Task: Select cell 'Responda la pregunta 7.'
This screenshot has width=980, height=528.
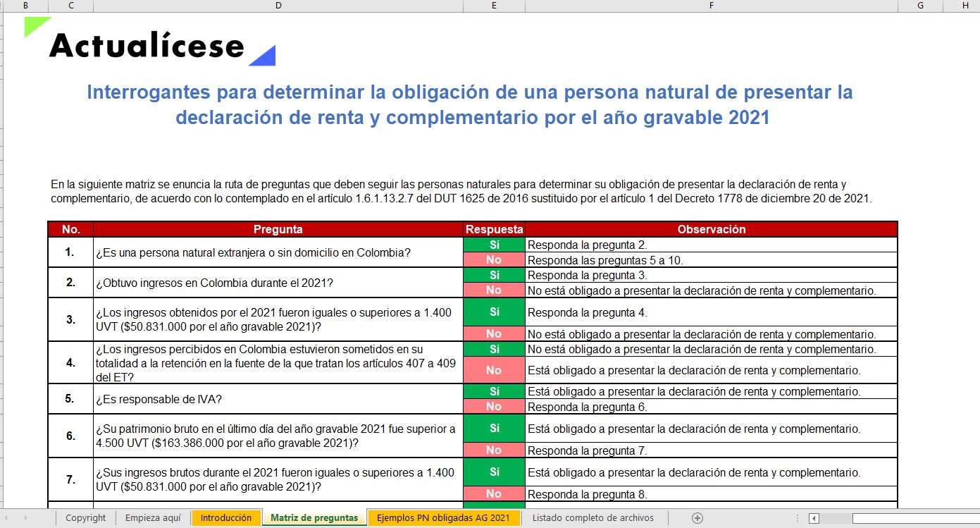Action: tap(712, 450)
